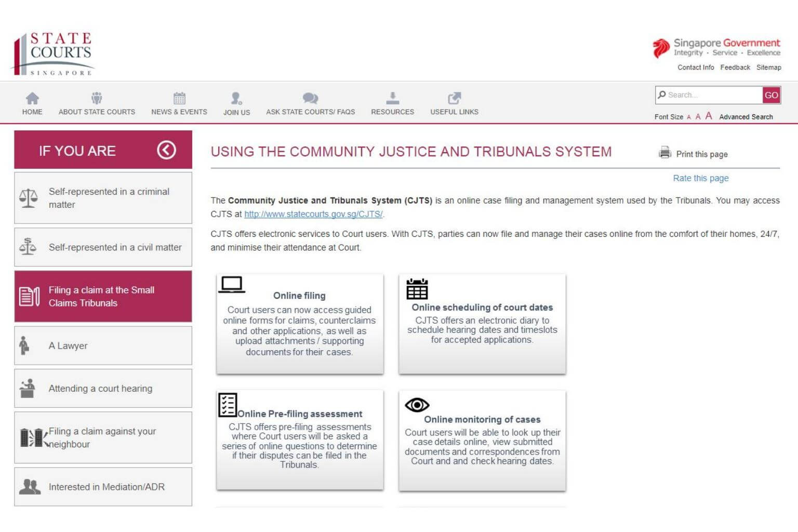Follow the statecourts.gov.sg/CJTS link
Image resolution: width=798 pixels, height=532 pixels.
tap(313, 214)
